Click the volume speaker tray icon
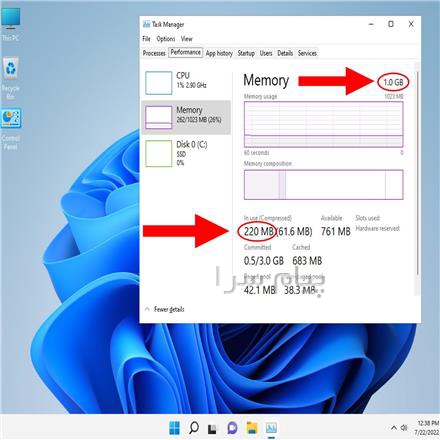Viewport: 440px width, 440px height. coord(404,428)
